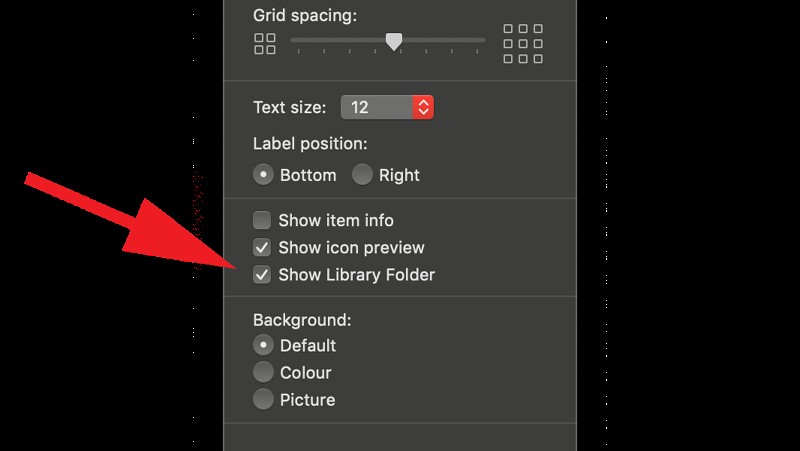Click the Grid spacing slider handle
The width and height of the screenshot is (800, 451).
coord(394,41)
